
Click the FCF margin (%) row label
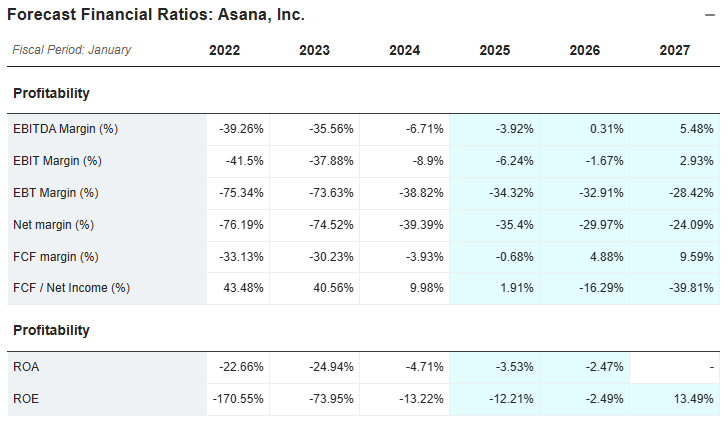click(x=55, y=257)
